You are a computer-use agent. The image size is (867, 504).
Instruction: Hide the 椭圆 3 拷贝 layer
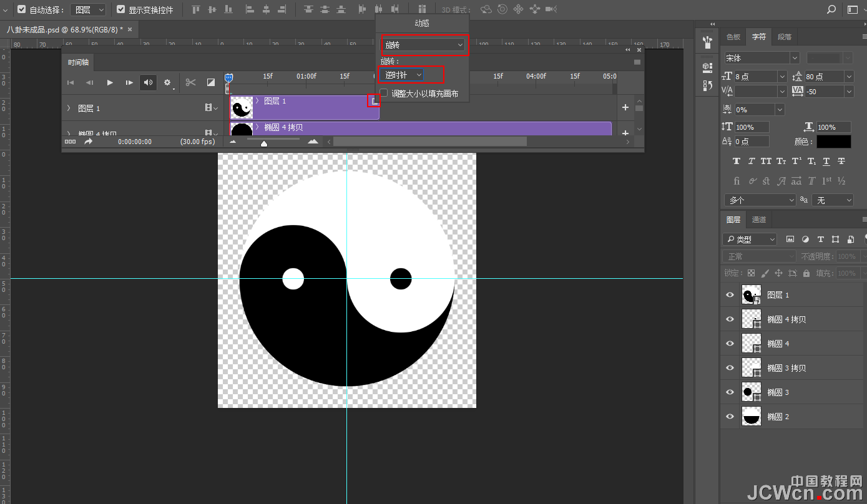coord(730,368)
